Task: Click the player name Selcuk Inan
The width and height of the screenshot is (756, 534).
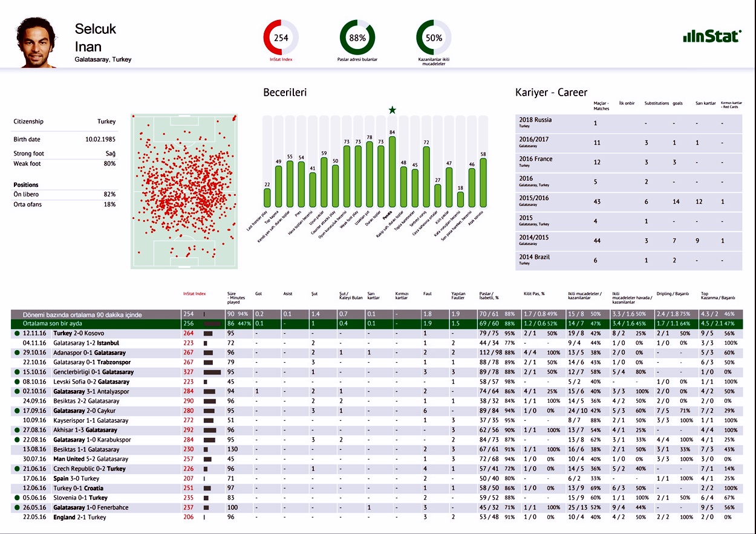Action: (96, 37)
